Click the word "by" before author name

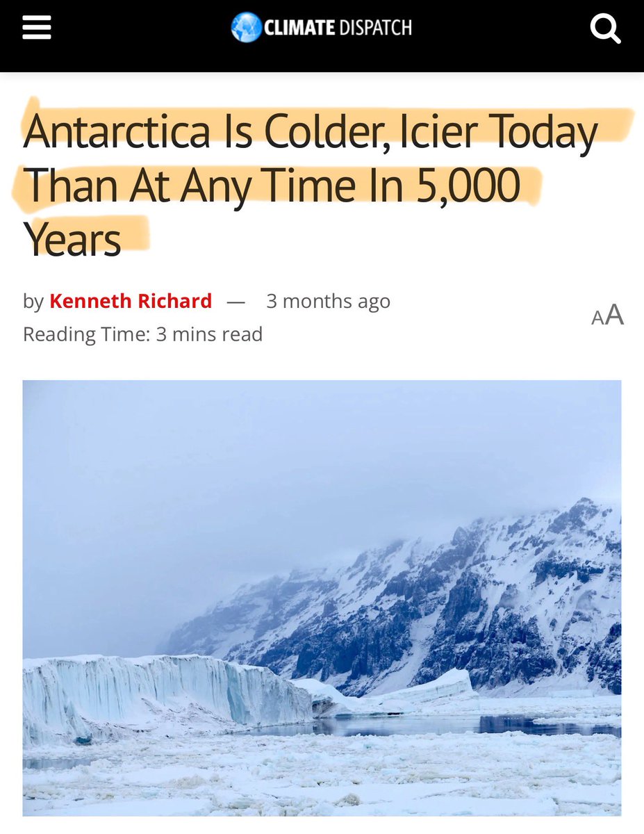pyautogui.click(x=33, y=301)
